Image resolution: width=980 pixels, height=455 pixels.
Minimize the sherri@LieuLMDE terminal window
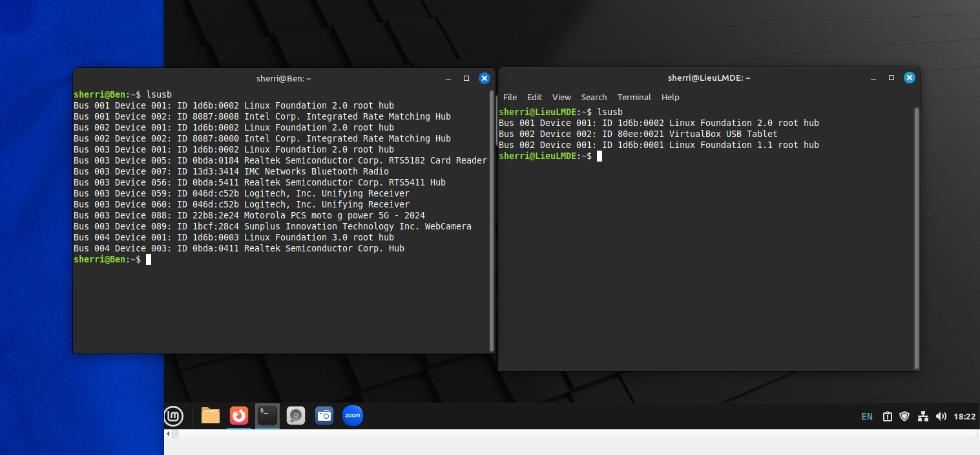pyautogui.click(x=873, y=78)
